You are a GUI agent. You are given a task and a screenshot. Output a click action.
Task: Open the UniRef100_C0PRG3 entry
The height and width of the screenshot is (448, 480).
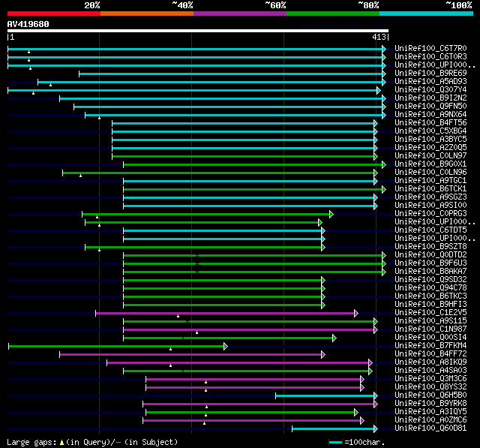(430, 214)
